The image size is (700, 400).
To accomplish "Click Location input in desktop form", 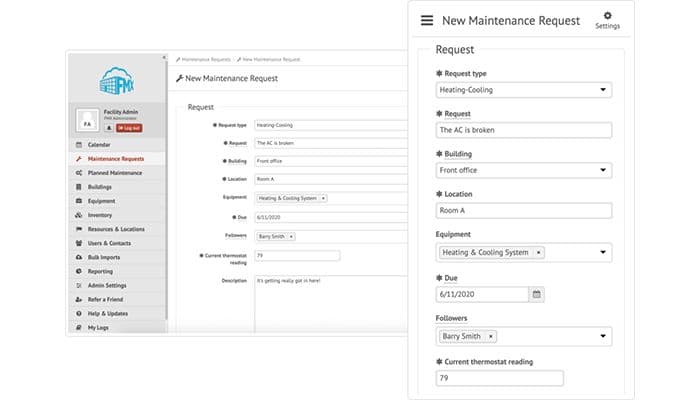I will (x=331, y=179).
